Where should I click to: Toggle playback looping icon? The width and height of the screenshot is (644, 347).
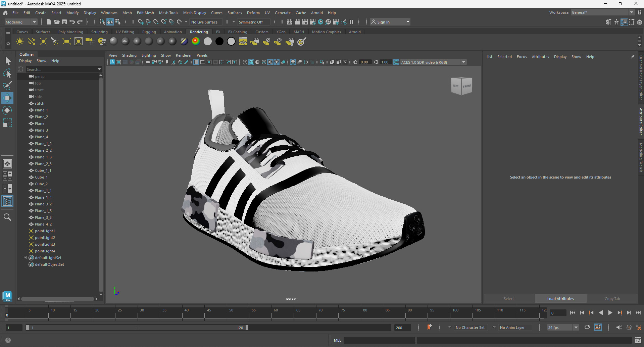click(587, 328)
